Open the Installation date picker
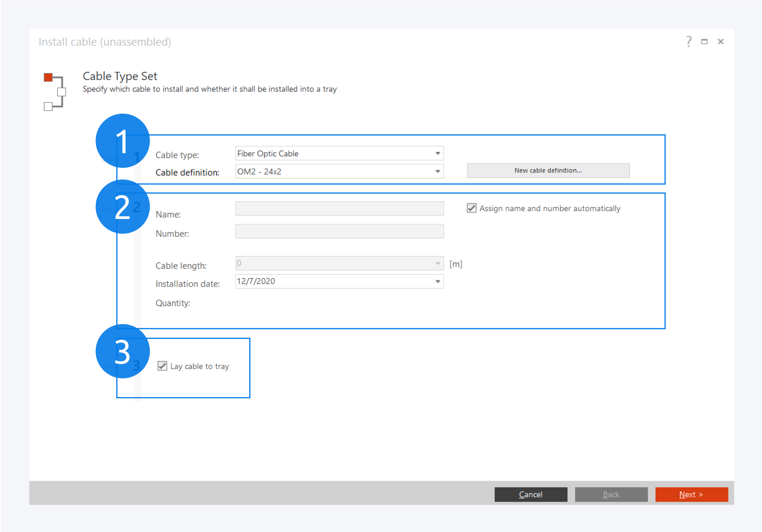 pyautogui.click(x=438, y=281)
